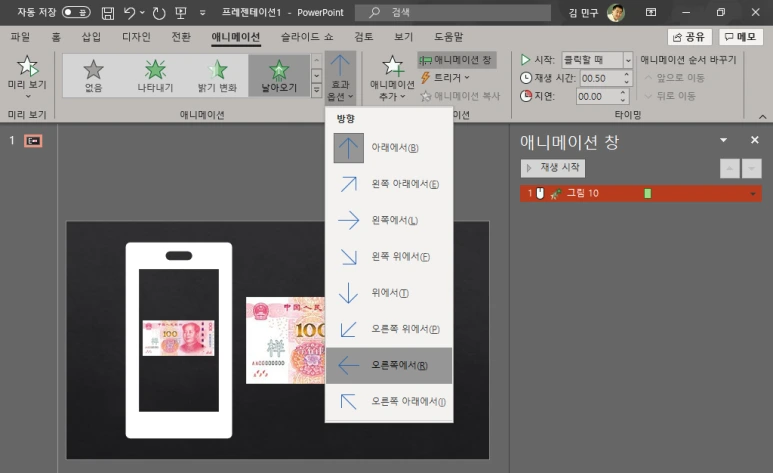Click 앞으로 이동 move earlier
This screenshot has height=473, width=773.
[x=675, y=77]
